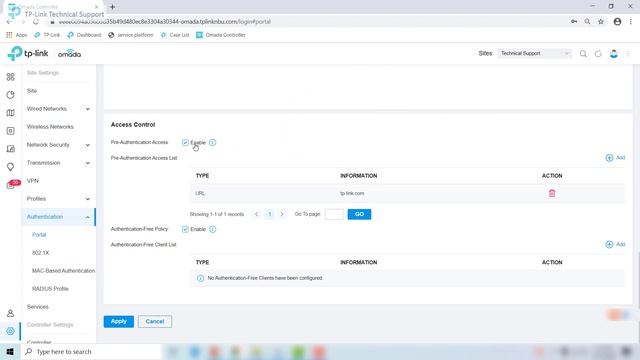This screenshot has width=640, height=360.
Task: Open the Map icon in sidebar
Action: [x=11, y=113]
